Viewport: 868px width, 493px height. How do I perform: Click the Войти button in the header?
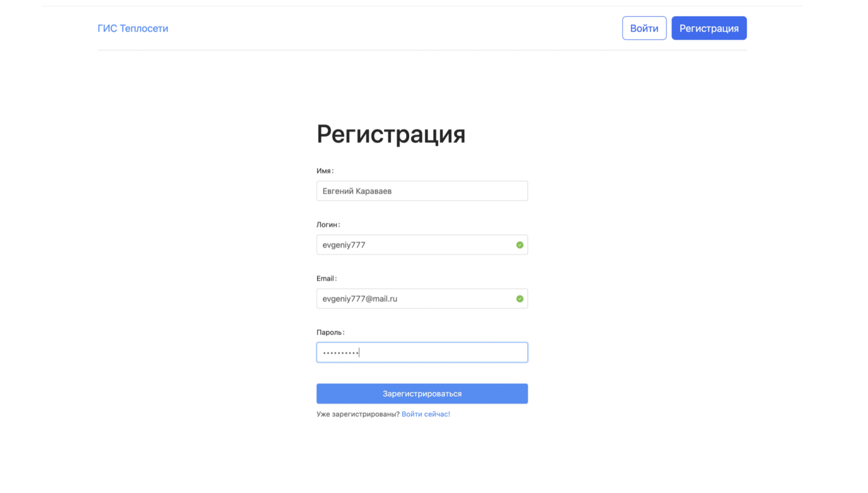coord(644,28)
